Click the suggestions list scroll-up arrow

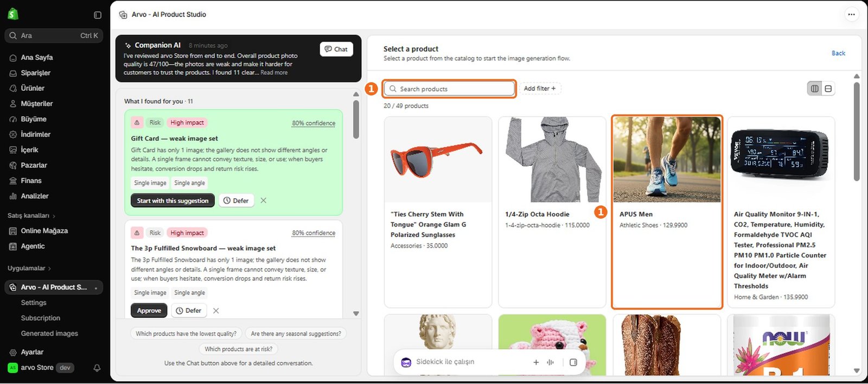click(x=356, y=95)
